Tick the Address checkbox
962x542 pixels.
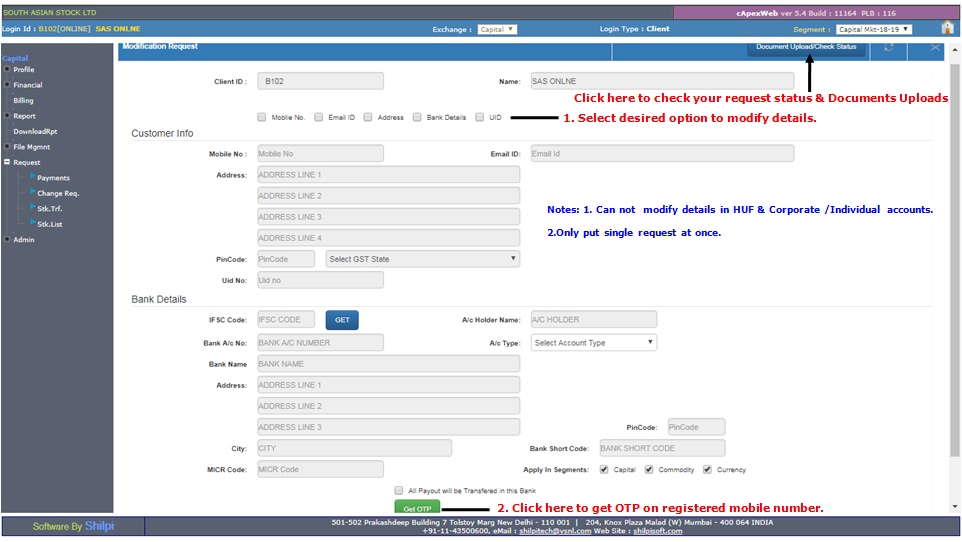(x=367, y=117)
